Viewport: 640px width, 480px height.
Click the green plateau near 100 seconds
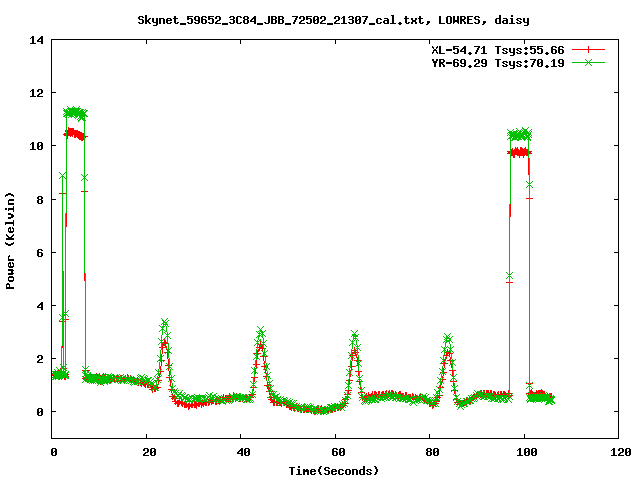(x=520, y=134)
